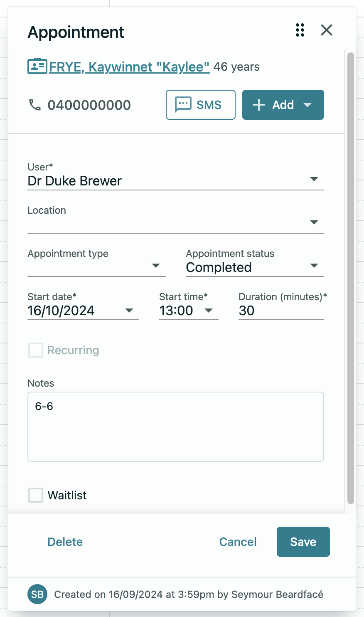Click Cancel to discard changes
The image size is (364, 617).
[x=238, y=541]
